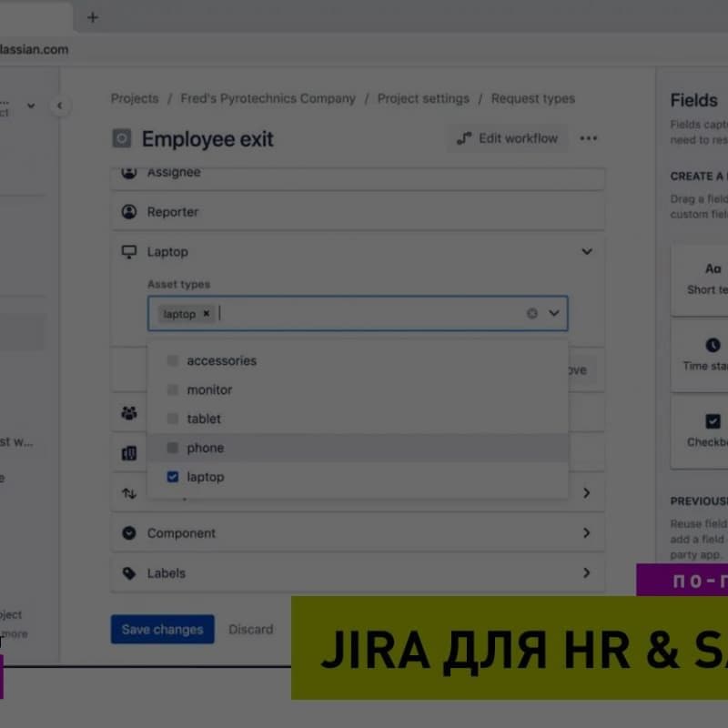Expand the field row above Component
Image resolution: width=728 pixels, height=728 pixels.
pos(587,493)
